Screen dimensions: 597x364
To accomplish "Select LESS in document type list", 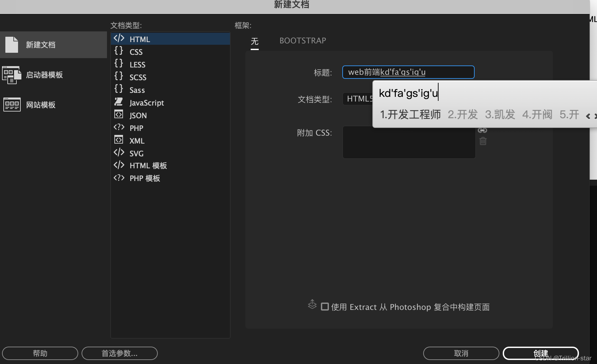I will [x=170, y=64].
